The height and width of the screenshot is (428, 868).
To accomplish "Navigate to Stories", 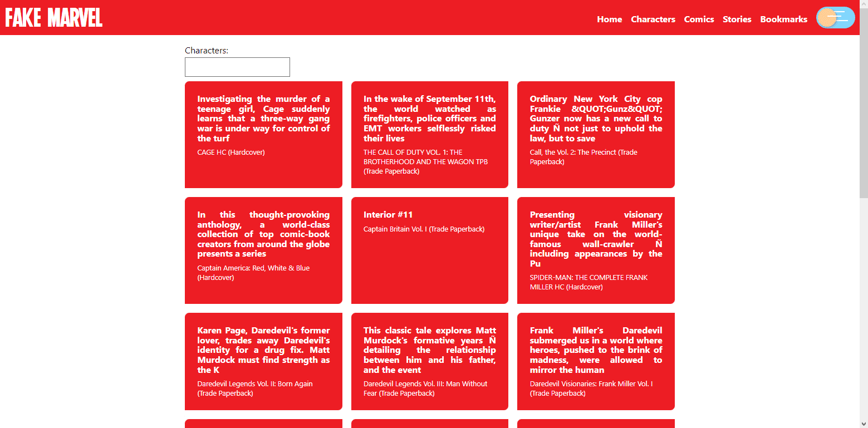I will (737, 19).
